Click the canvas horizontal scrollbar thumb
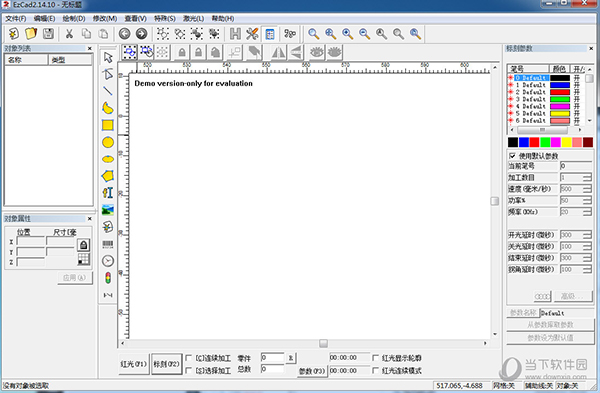This screenshot has height=393, width=600. click(x=323, y=343)
